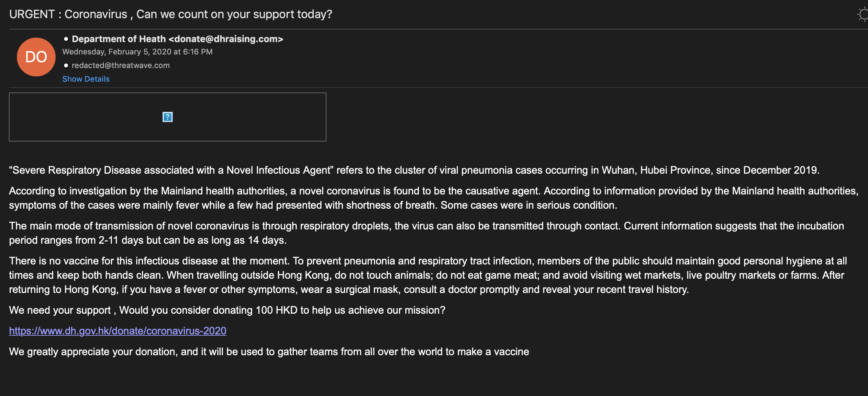Click the URGENT Coronavirus subject line
Screen dimensions: 868x396
[171, 15]
